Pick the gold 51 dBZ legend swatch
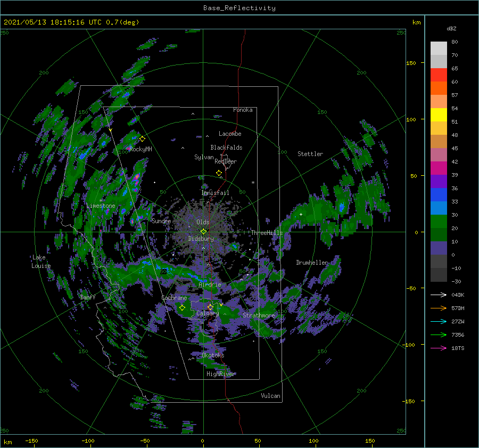The image size is (479, 448). click(x=439, y=128)
